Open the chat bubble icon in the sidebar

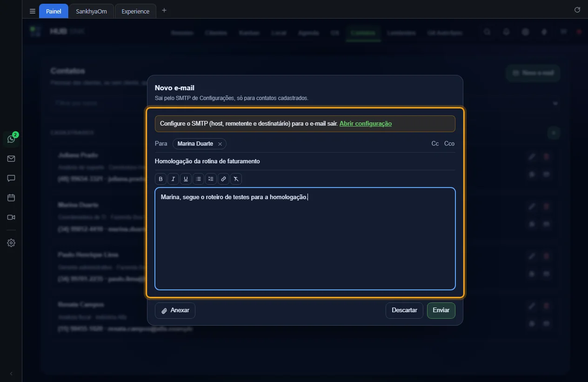[11, 178]
